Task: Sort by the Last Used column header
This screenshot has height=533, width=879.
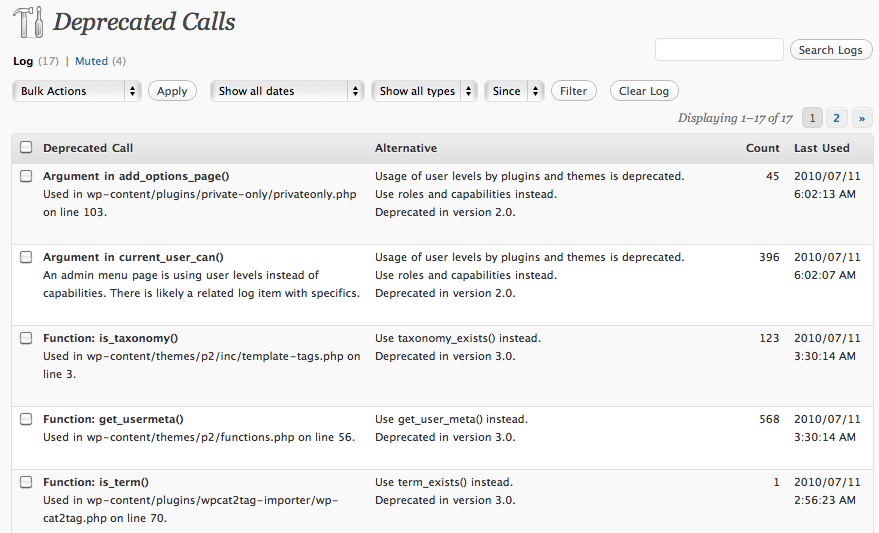Action: tap(821, 148)
